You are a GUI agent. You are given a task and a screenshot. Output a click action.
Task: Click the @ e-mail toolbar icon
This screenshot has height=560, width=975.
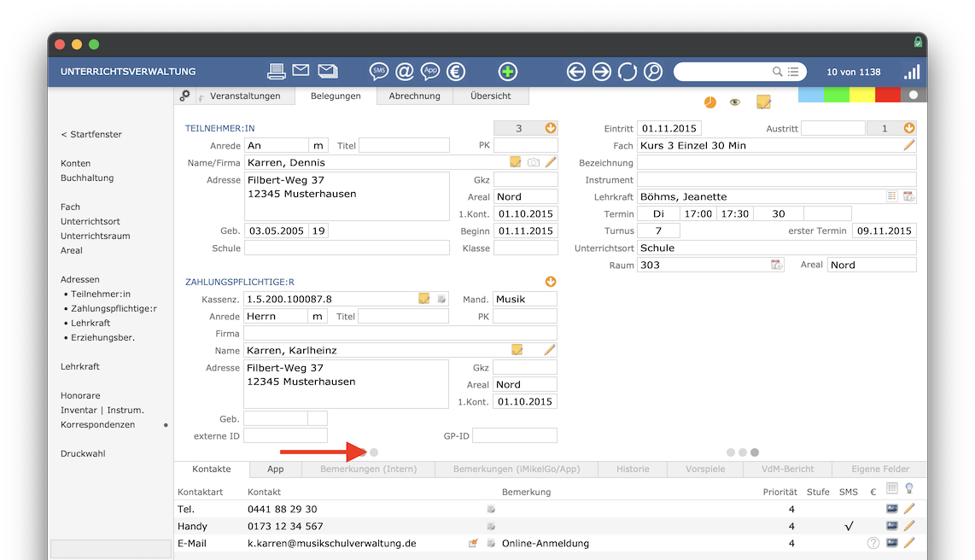coord(404,72)
